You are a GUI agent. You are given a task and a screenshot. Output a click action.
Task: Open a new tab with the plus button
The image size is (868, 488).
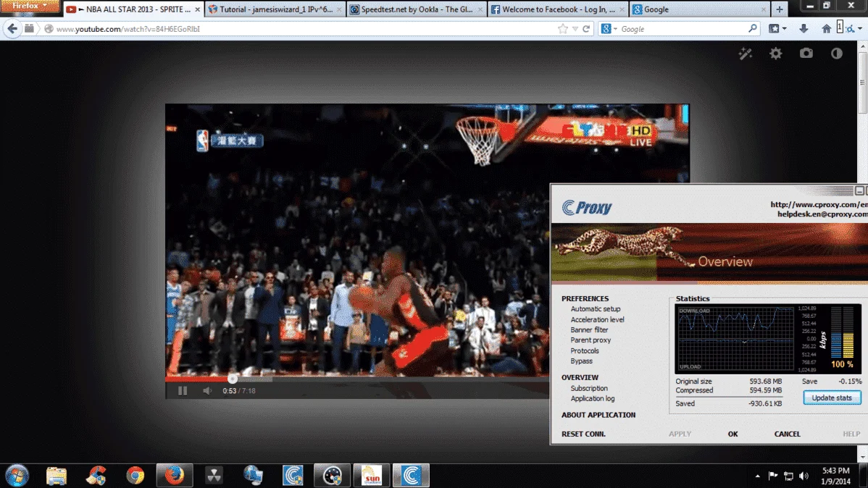(x=780, y=9)
